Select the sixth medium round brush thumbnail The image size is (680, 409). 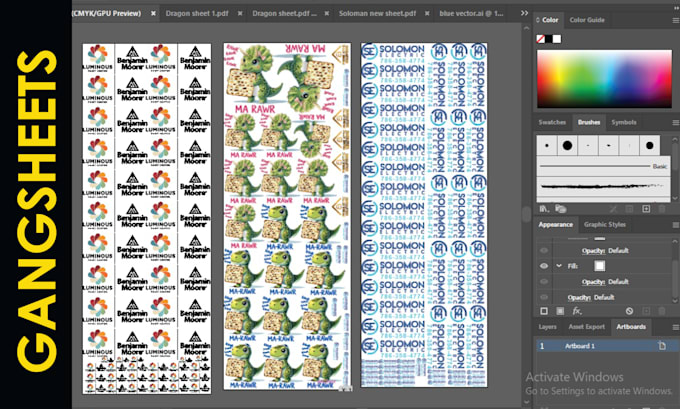click(649, 145)
